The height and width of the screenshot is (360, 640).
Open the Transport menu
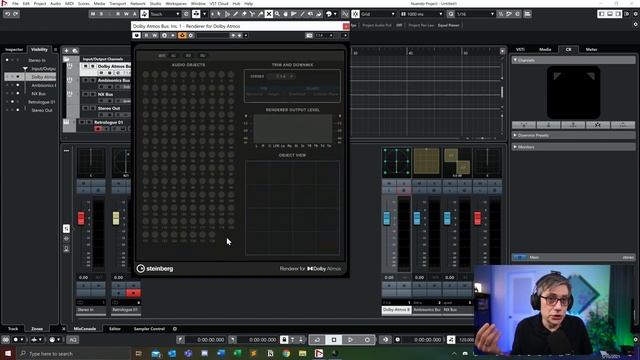(118, 3)
